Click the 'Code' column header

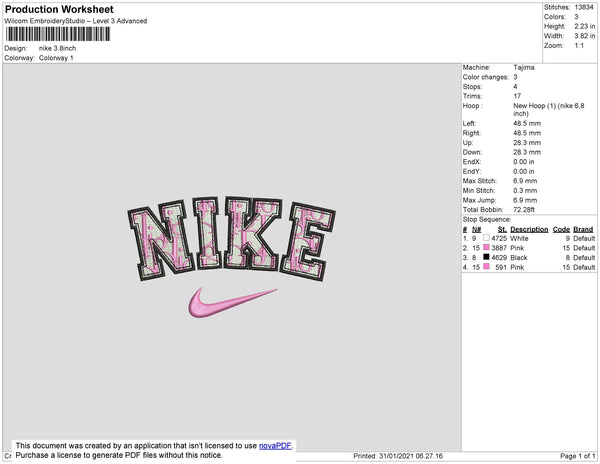(561, 229)
